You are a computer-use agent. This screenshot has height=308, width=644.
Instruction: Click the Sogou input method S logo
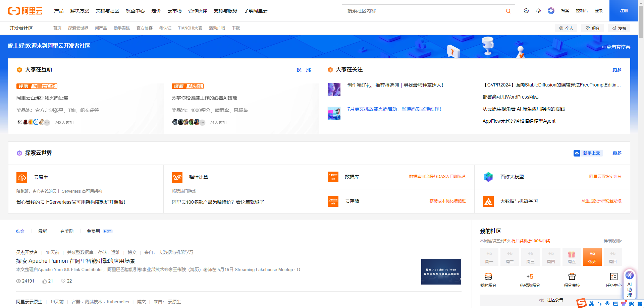coord(581,303)
